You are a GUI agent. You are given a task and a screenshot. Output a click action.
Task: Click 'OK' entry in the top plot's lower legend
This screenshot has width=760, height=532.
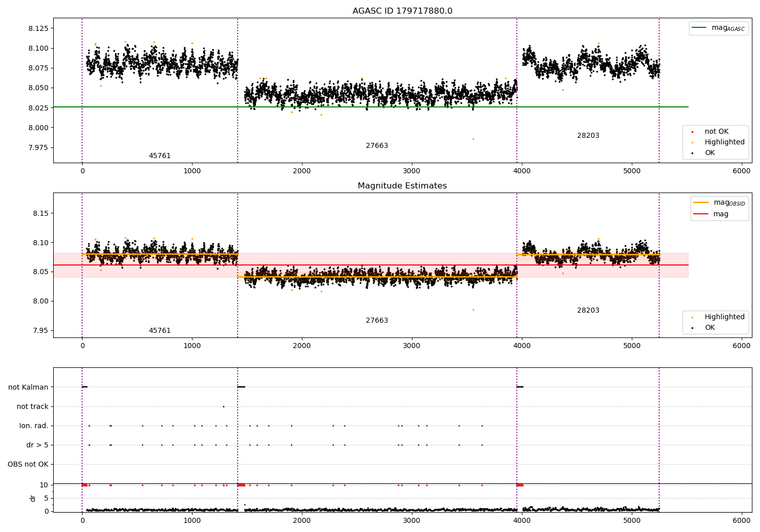(x=703, y=153)
